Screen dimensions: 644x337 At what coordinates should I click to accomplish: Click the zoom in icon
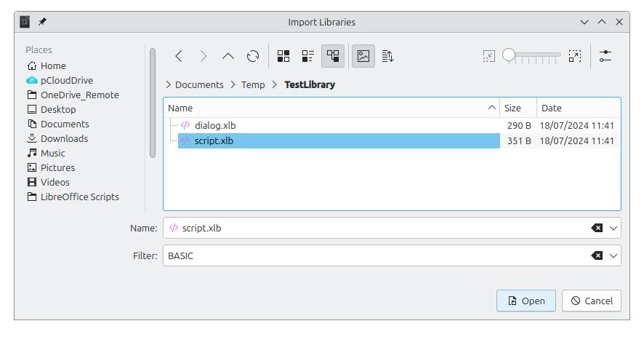[x=575, y=56]
